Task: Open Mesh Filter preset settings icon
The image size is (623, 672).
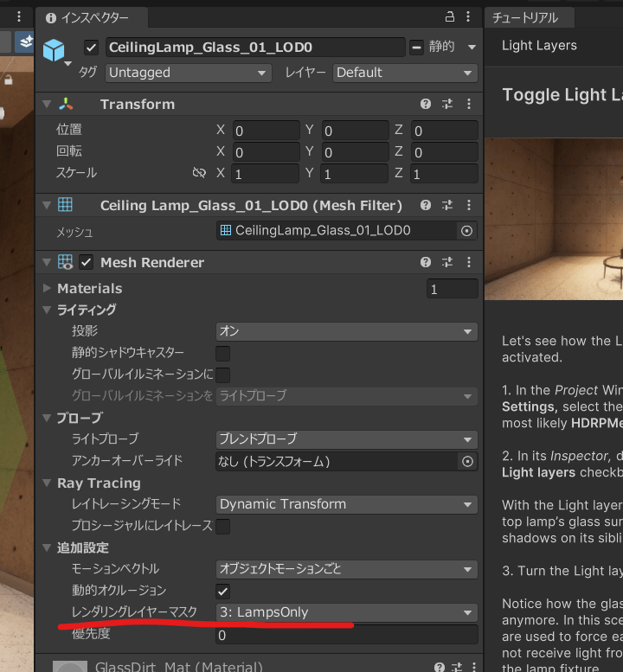Action: click(x=447, y=206)
